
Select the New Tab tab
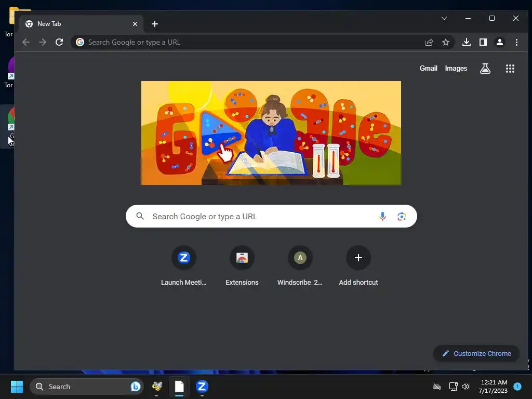tap(81, 24)
